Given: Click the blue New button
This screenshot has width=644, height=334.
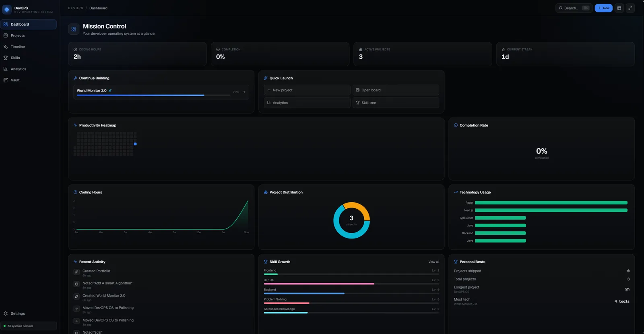Looking at the screenshot, I should point(603,8).
